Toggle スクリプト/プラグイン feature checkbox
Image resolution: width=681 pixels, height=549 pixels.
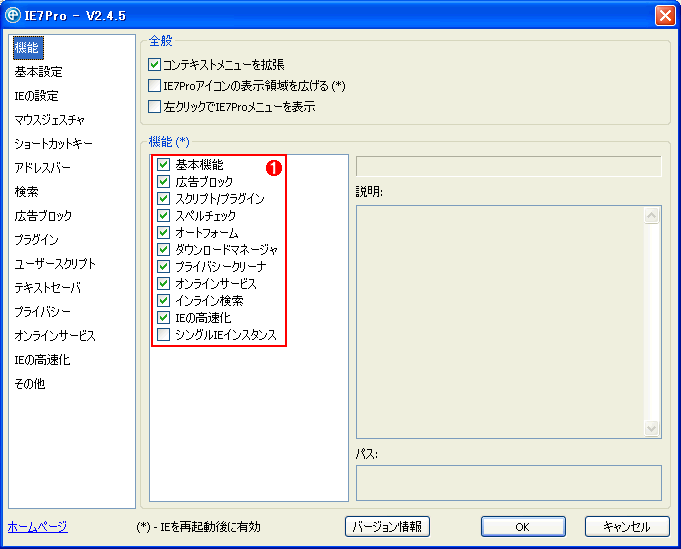click(x=163, y=198)
